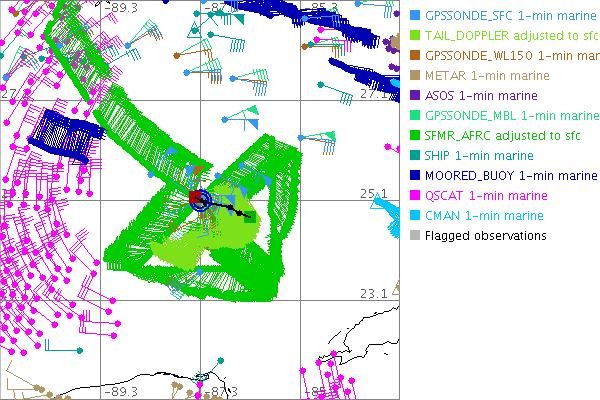The height and width of the screenshot is (400, 600).
Task: Click the blue GPSSONDE_SFC legend swatch
Action: point(414,16)
